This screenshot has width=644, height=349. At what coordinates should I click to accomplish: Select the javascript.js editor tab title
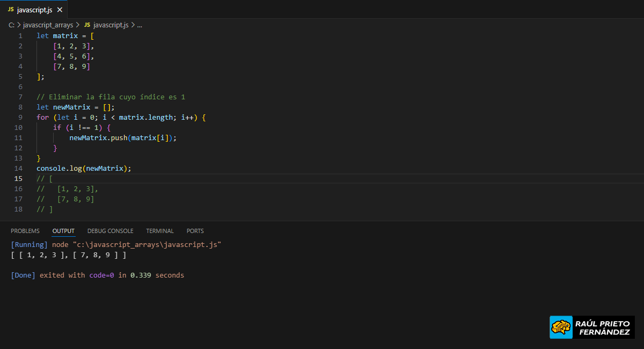coord(34,10)
